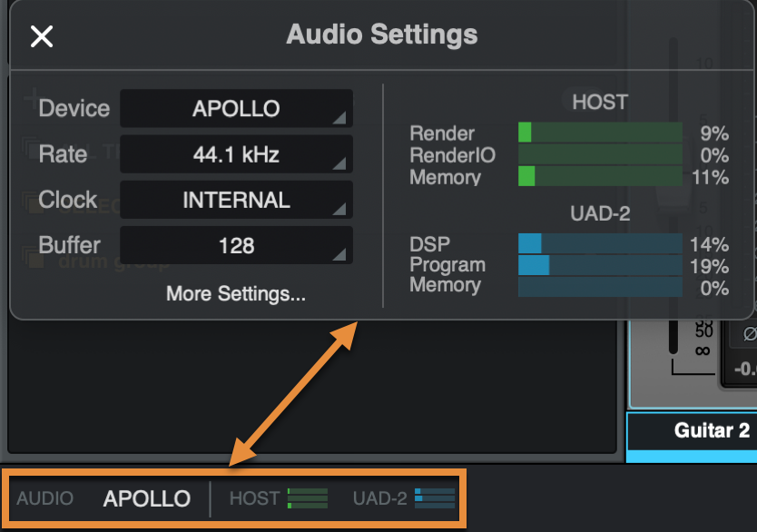Click the Memory meter under UAD-2
This screenshot has width=757, height=532.
[x=599, y=285]
